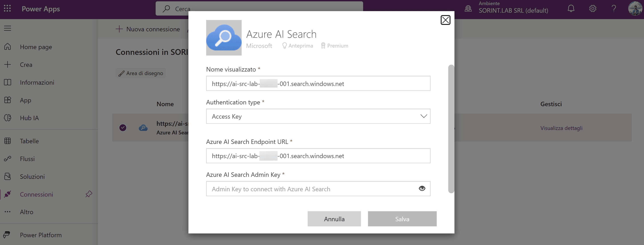Click the Crea plus icon
The height and width of the screenshot is (245, 644).
pyautogui.click(x=8, y=64)
